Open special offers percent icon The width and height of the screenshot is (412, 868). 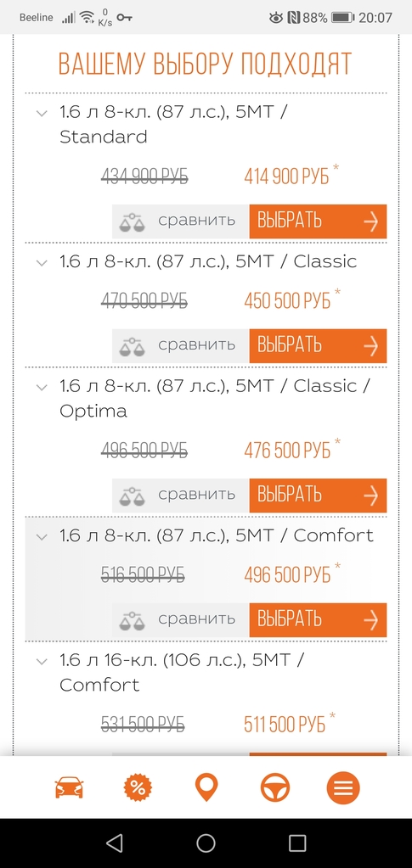(138, 787)
